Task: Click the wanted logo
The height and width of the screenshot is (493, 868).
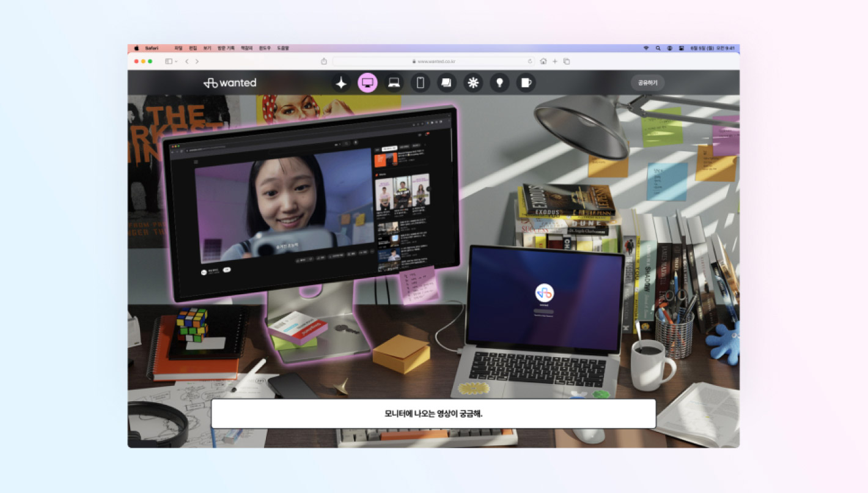Action: pyautogui.click(x=230, y=83)
